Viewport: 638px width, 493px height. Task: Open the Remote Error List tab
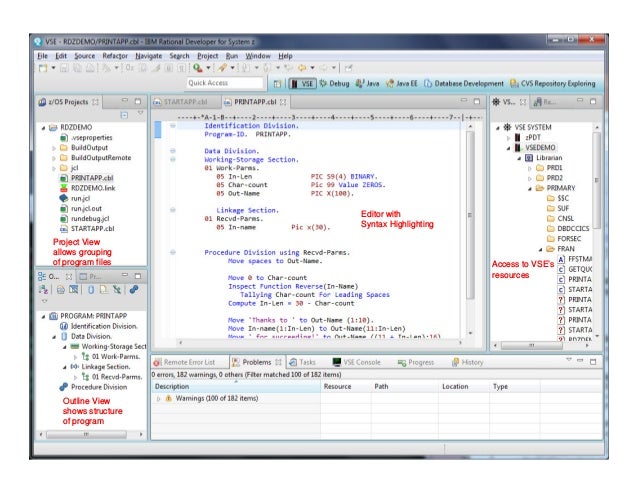pyautogui.click(x=184, y=362)
